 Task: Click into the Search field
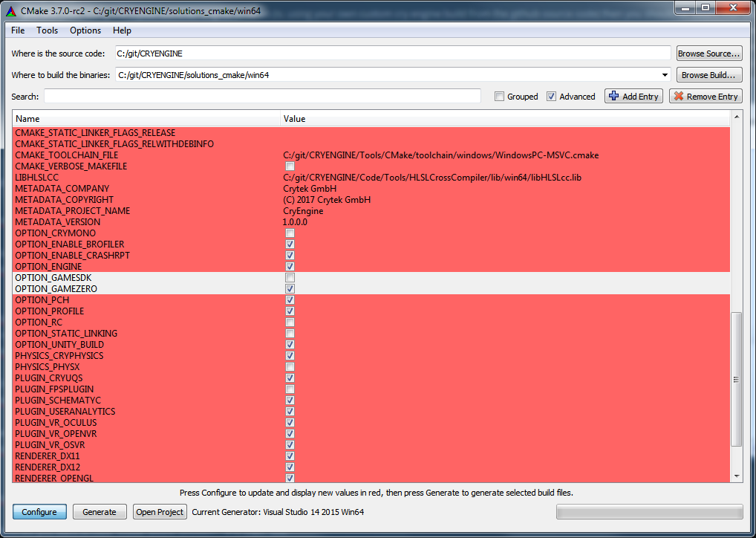pos(262,96)
